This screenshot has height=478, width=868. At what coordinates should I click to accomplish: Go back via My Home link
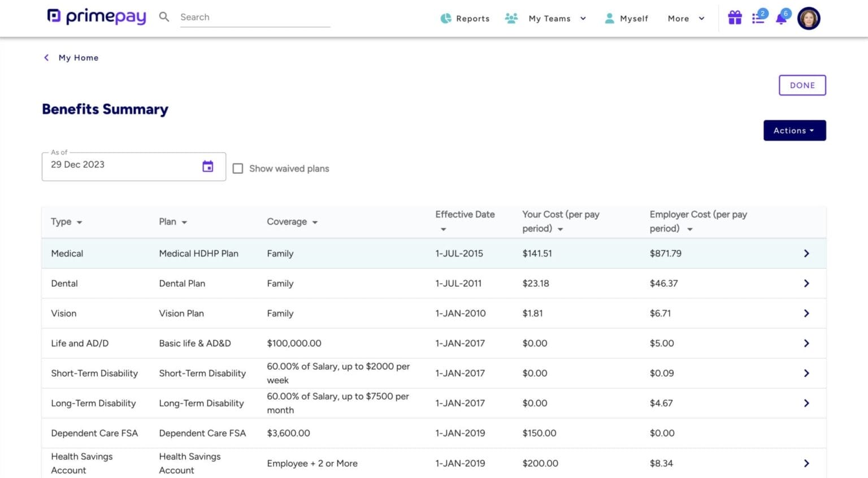pyautogui.click(x=78, y=58)
